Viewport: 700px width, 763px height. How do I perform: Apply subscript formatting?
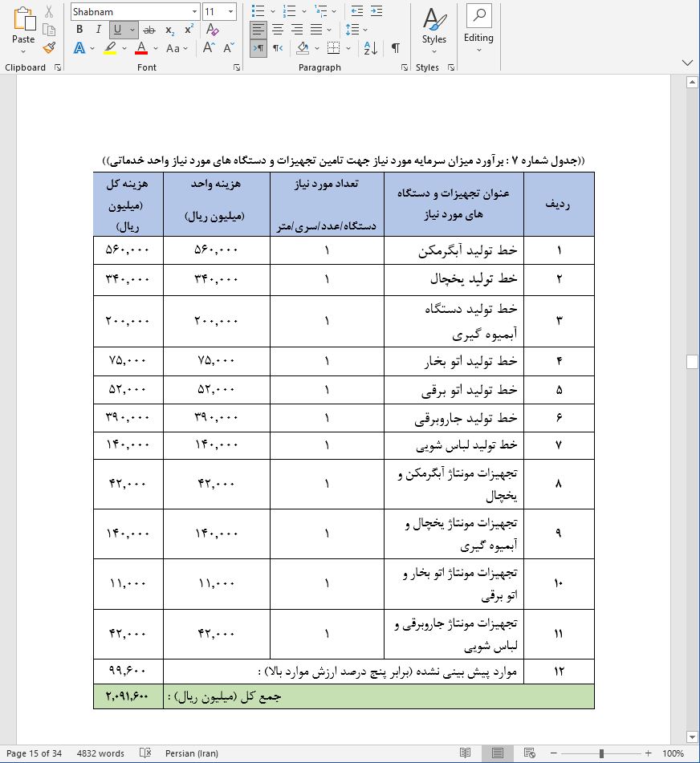(x=169, y=28)
